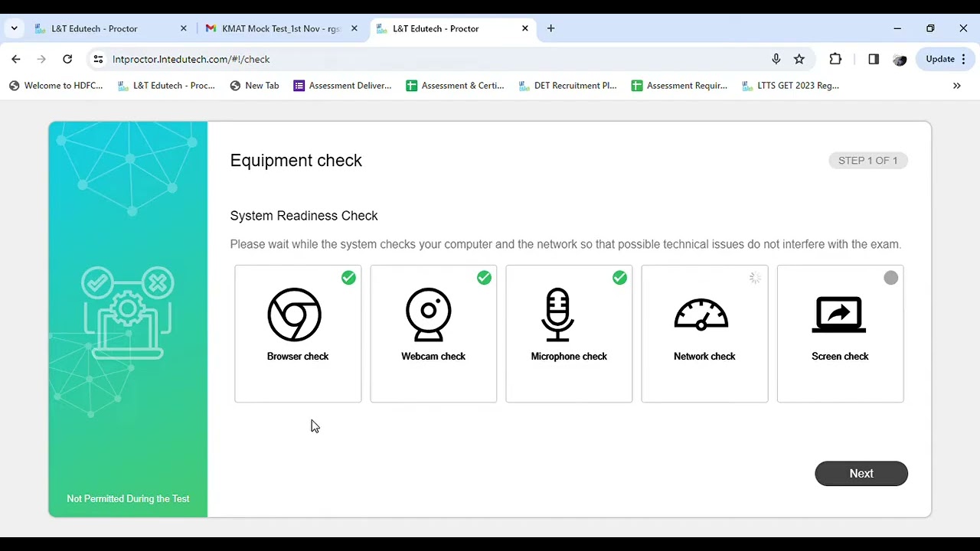This screenshot has width=980, height=551.
Task: Open the DET Recruitment Pl... bookmark
Action: click(x=567, y=86)
